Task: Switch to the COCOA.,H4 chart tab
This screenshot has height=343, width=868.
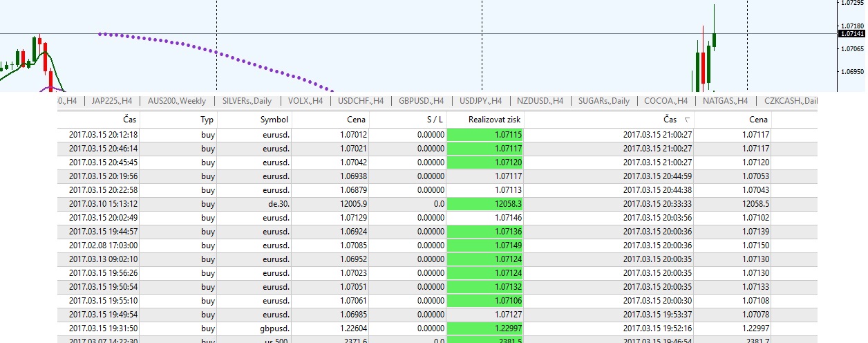Action: coord(666,101)
